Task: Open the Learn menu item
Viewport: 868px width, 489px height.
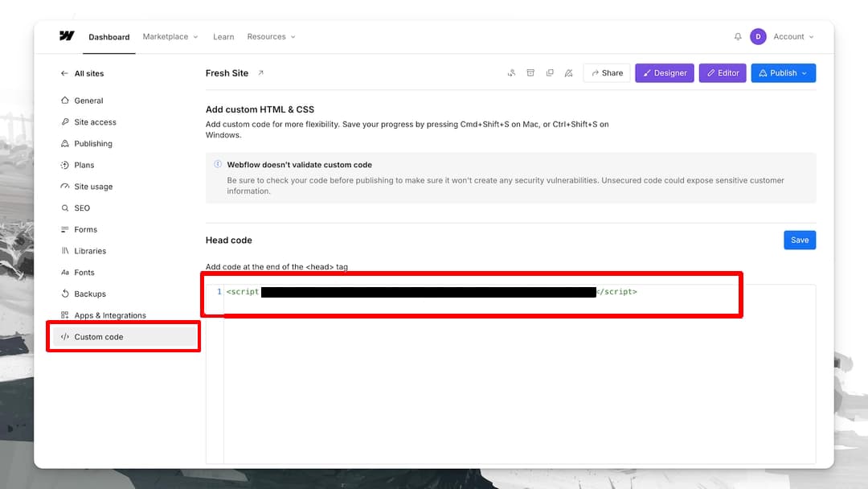Action: click(x=223, y=37)
